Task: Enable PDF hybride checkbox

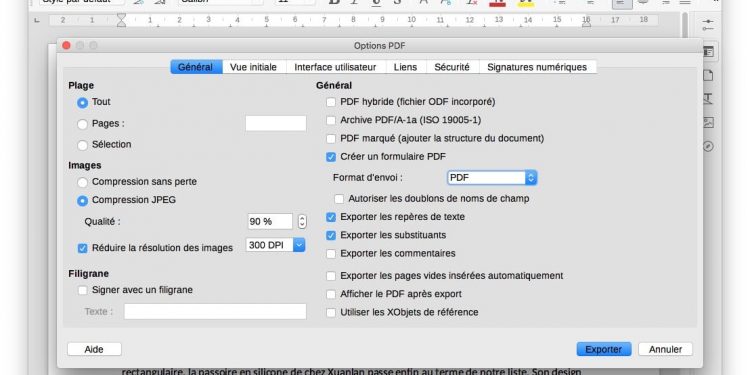Action: click(331, 102)
